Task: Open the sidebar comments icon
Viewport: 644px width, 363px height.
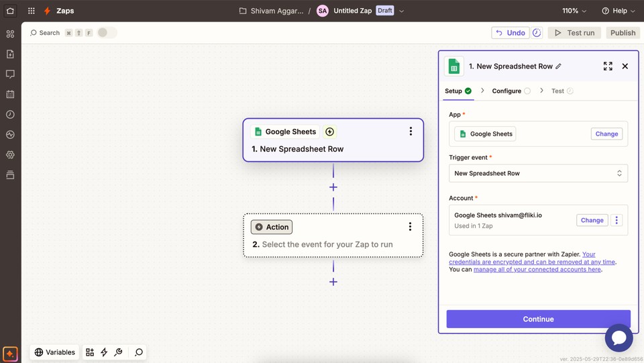Action: 10,74
